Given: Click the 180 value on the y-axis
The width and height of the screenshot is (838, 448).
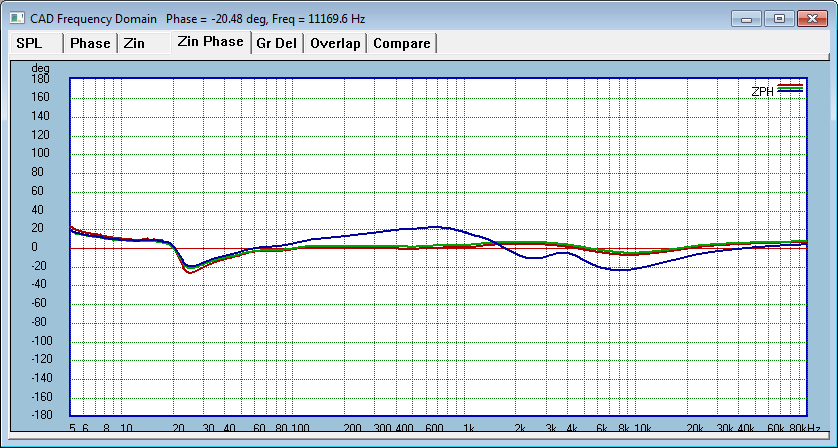Looking at the screenshot, I should point(41,79).
